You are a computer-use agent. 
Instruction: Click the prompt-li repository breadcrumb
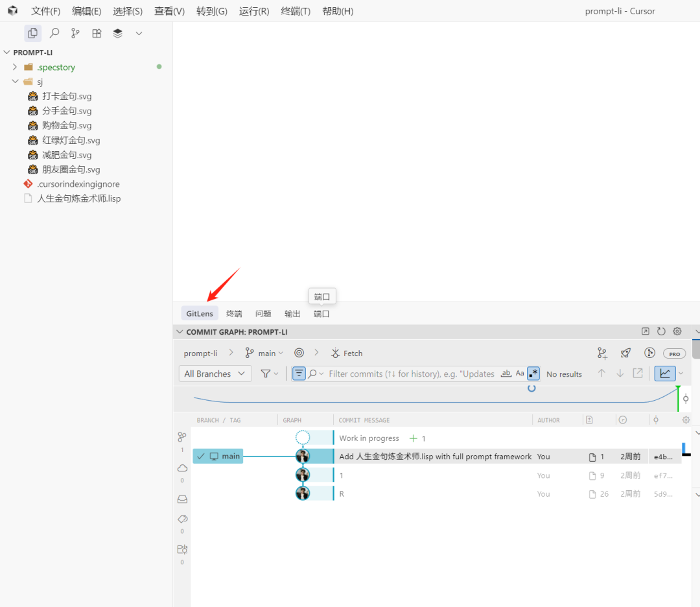pos(200,353)
